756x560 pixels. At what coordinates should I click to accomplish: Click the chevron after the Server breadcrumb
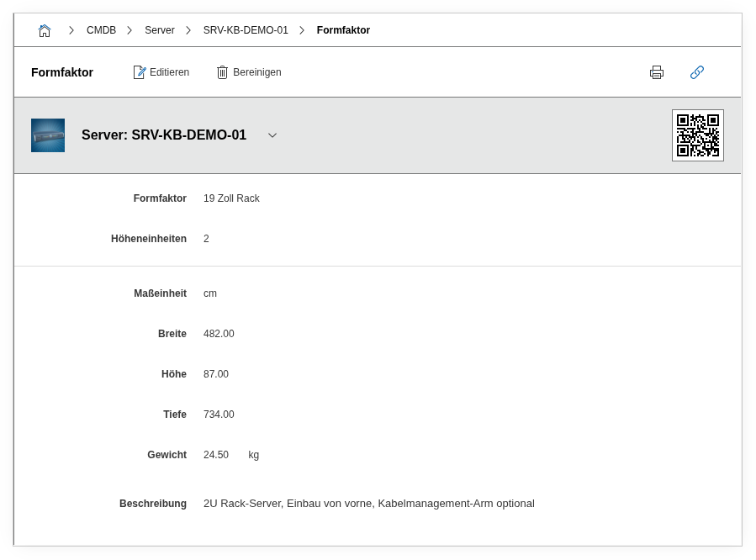[x=188, y=30]
